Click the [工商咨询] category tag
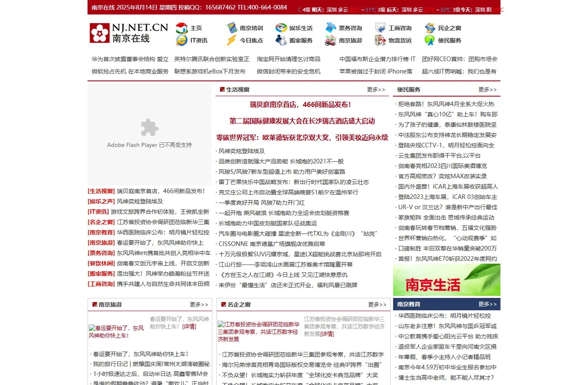588x385 pixels. 101,284
